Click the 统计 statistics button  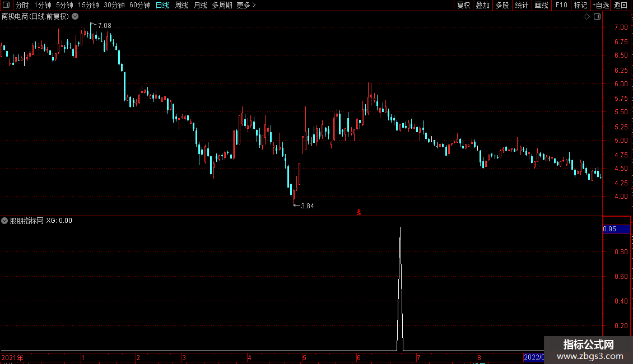tap(522, 5)
